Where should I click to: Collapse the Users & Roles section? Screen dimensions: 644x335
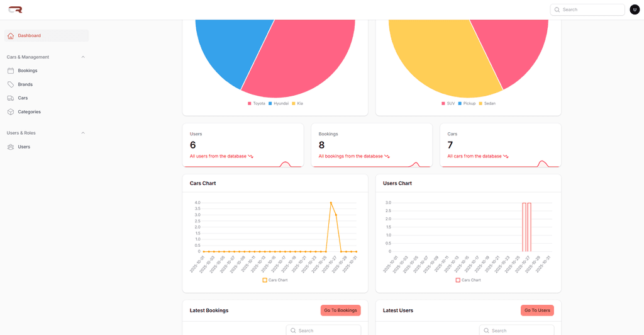click(x=83, y=133)
